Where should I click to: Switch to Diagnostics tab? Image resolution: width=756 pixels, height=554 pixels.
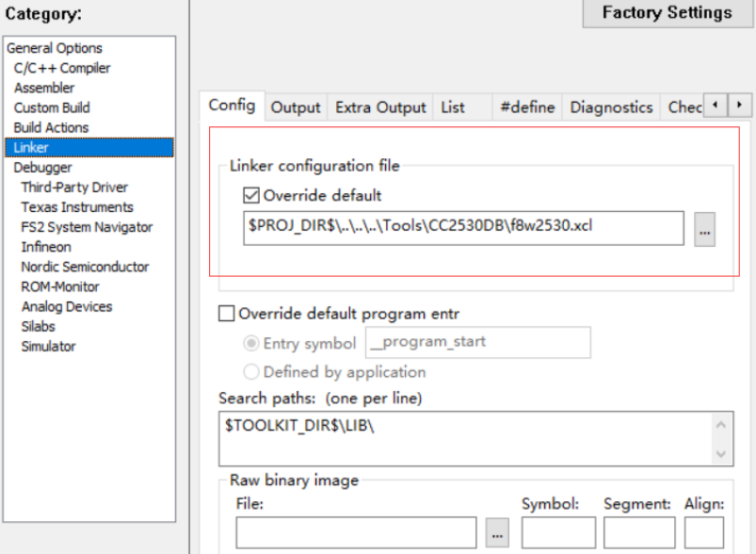coord(611,107)
